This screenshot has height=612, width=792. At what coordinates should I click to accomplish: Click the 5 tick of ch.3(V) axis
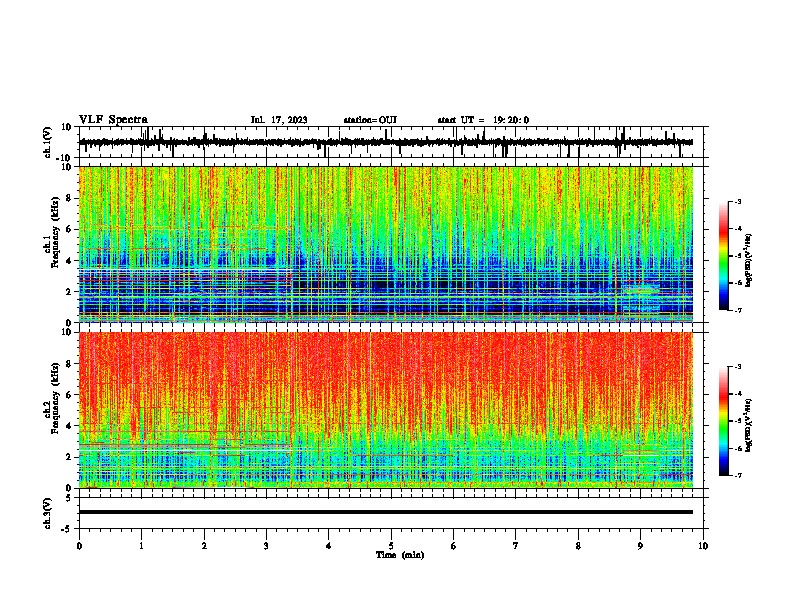[x=69, y=498]
